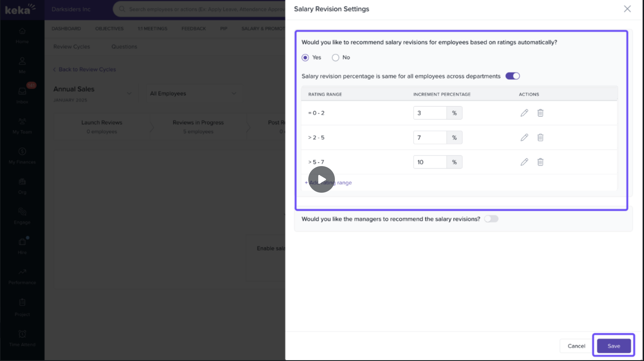Select the Yes radio button
The width and height of the screenshot is (644, 361).
[305, 58]
